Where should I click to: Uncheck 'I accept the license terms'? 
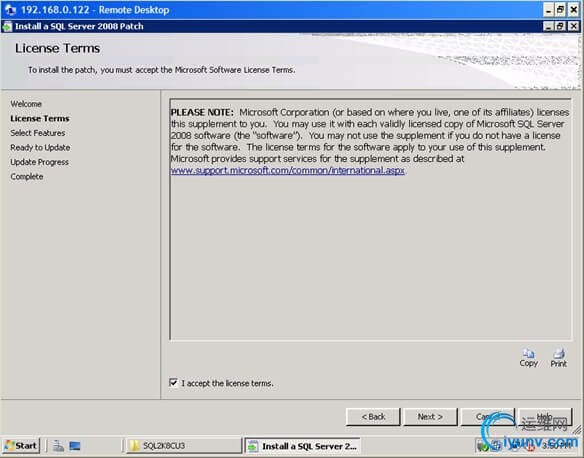(x=174, y=382)
